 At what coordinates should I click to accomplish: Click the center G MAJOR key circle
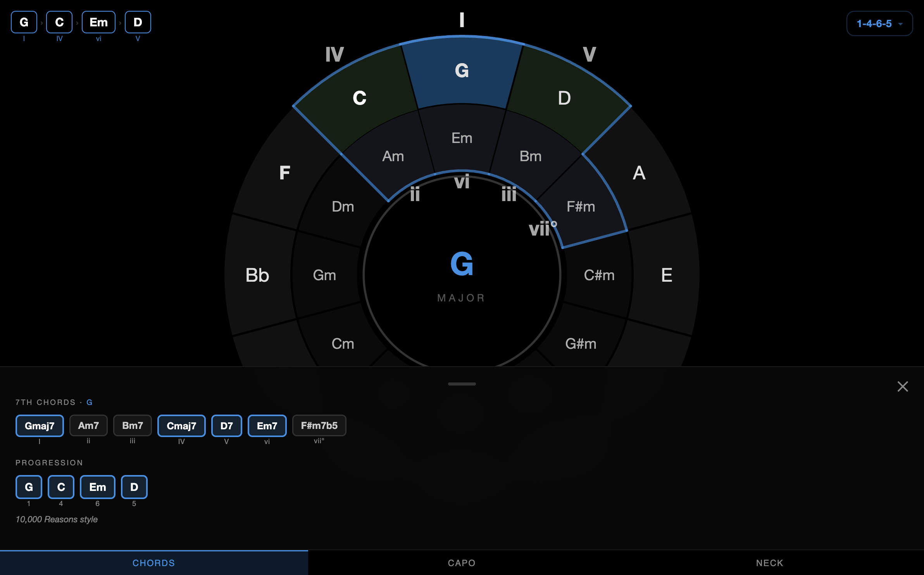tap(462, 275)
